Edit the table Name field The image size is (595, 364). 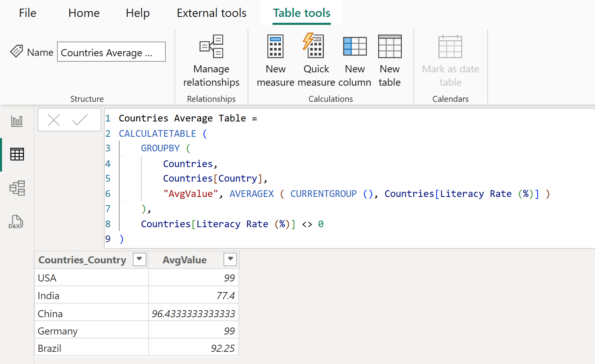111,51
